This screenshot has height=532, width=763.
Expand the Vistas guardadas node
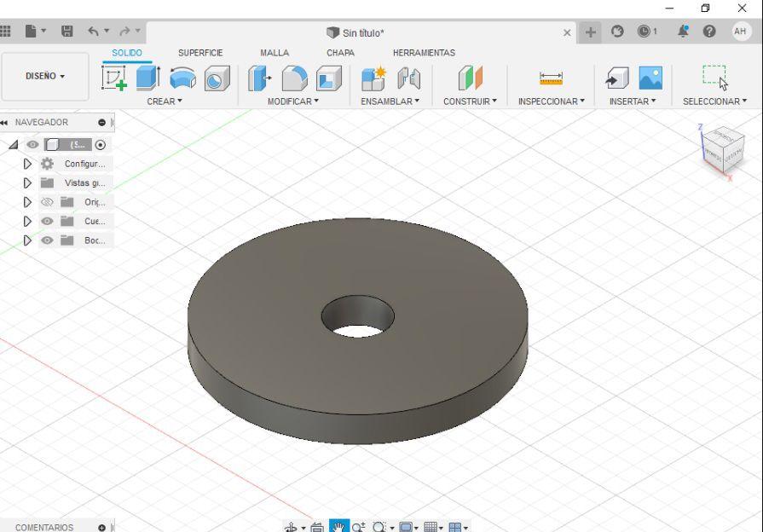(27, 183)
